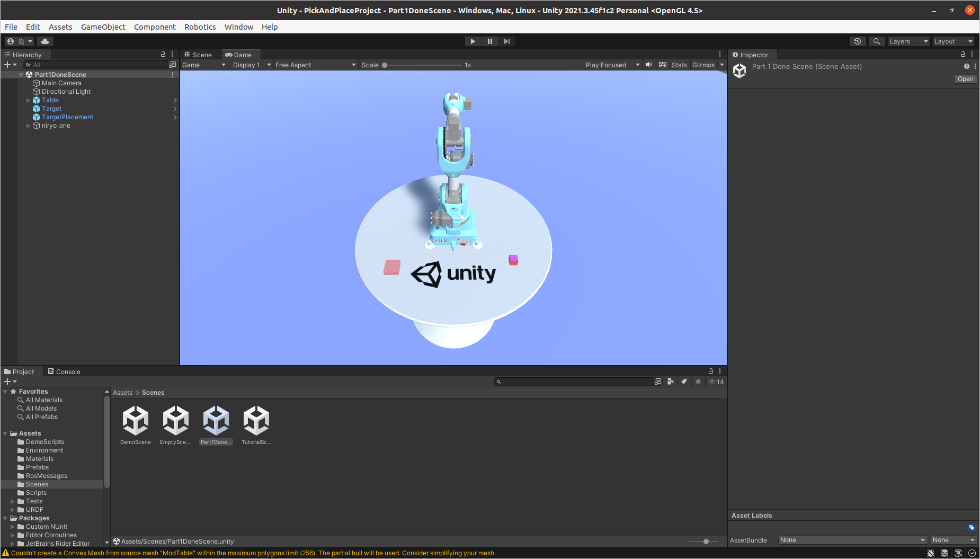Screen dimensions: 980x559
Task: Click the debugger bug icon in status bar
Action: tap(931, 553)
